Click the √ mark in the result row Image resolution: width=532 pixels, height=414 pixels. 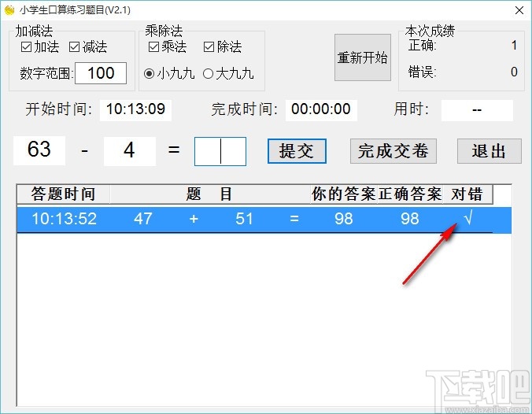coord(468,218)
